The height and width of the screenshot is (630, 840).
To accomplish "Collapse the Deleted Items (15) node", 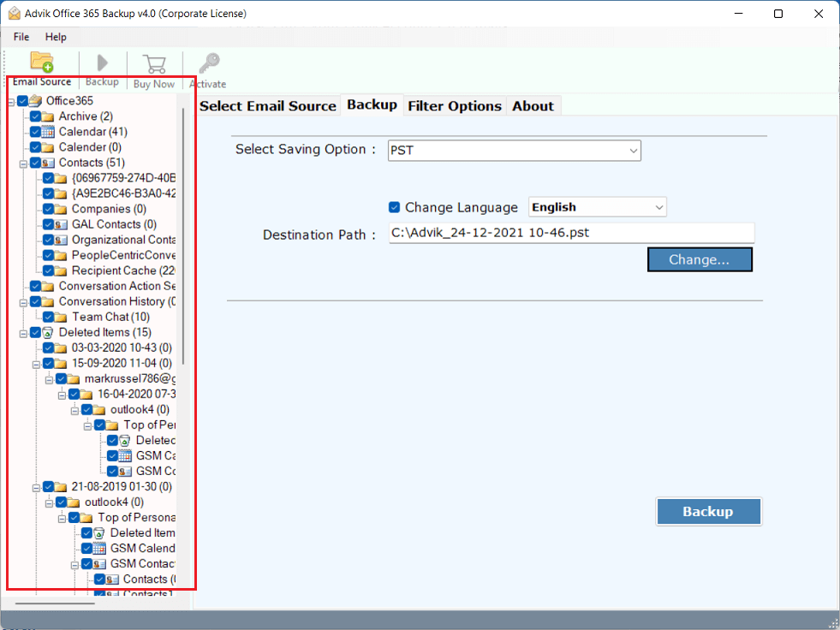I will pyautogui.click(x=24, y=334).
